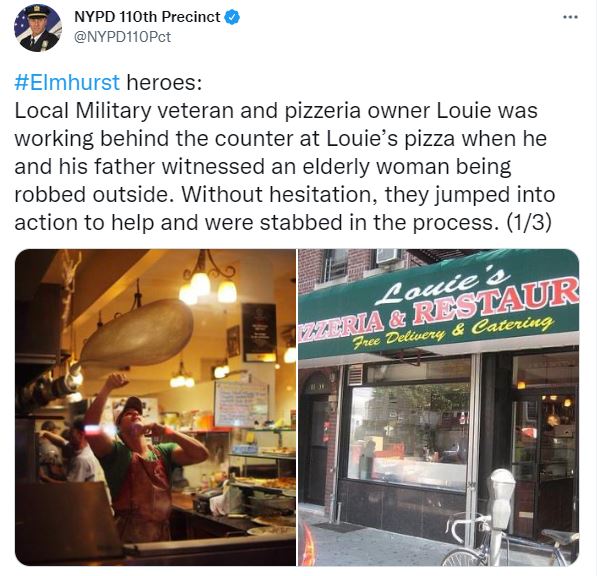Open the Louie's storefront photo
The height and width of the screenshot is (576, 597).
(439, 407)
